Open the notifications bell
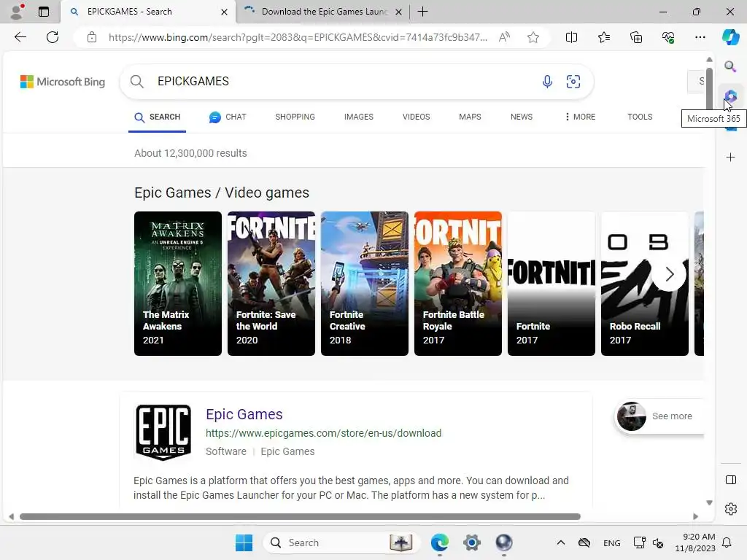The image size is (747, 560). tap(727, 542)
